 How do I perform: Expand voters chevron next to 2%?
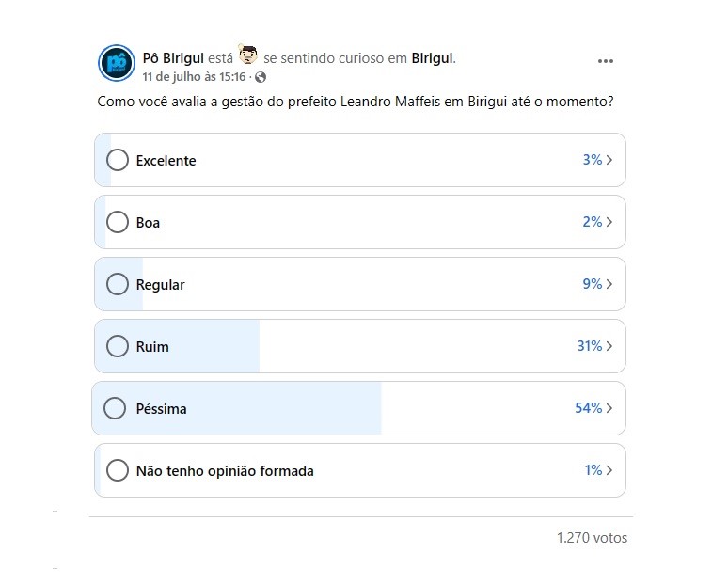(609, 222)
